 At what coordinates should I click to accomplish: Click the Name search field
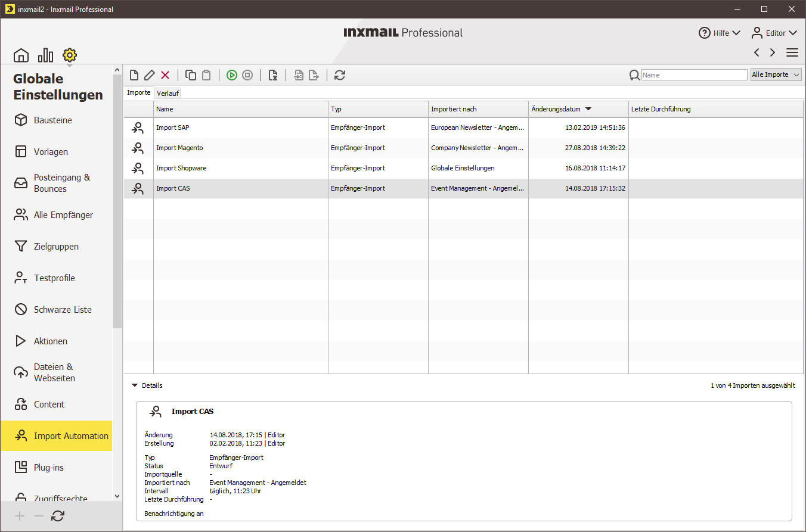695,75
